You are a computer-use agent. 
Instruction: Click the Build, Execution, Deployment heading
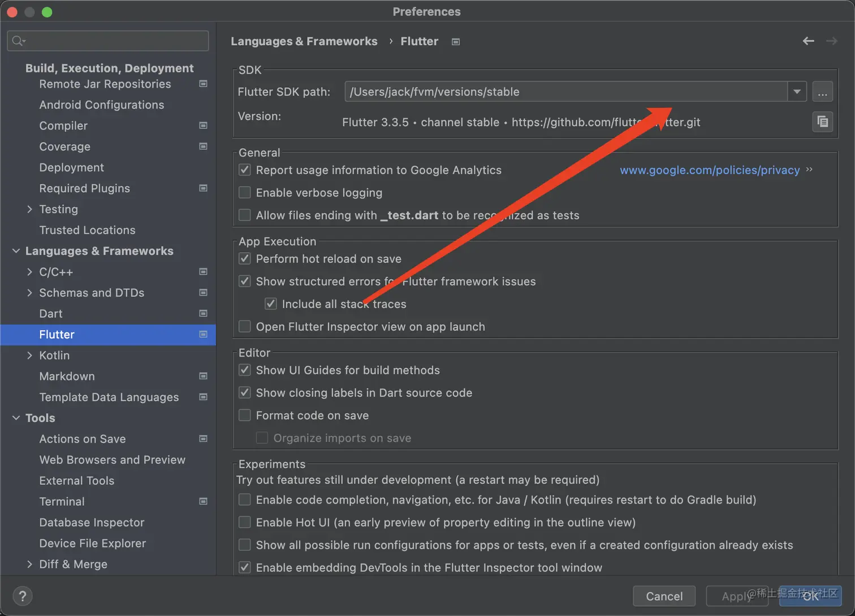[x=110, y=68]
